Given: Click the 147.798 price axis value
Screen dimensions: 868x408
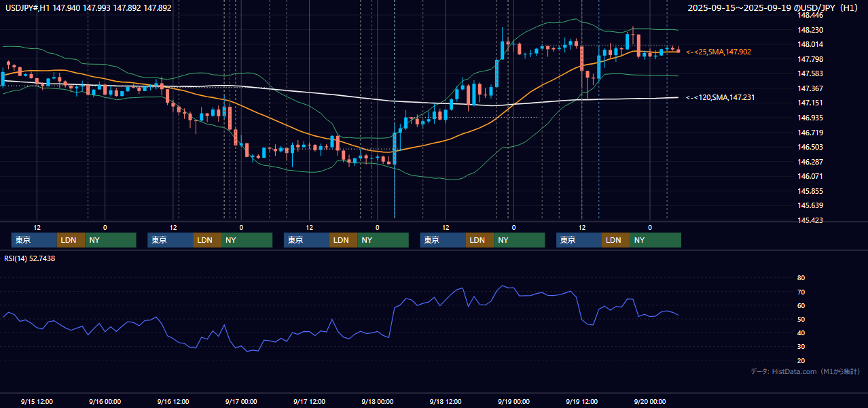Looking at the screenshot, I should point(810,59).
